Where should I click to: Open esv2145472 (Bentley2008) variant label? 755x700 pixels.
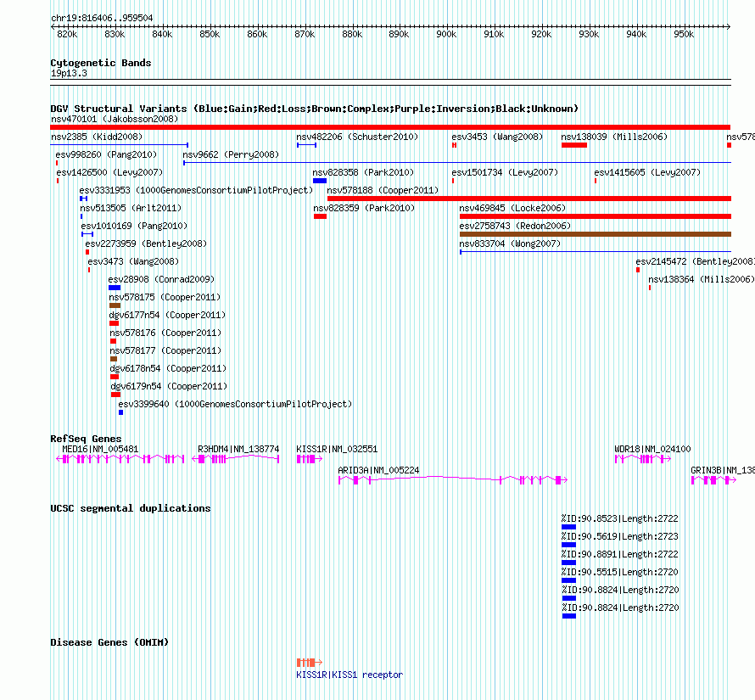[x=695, y=261]
